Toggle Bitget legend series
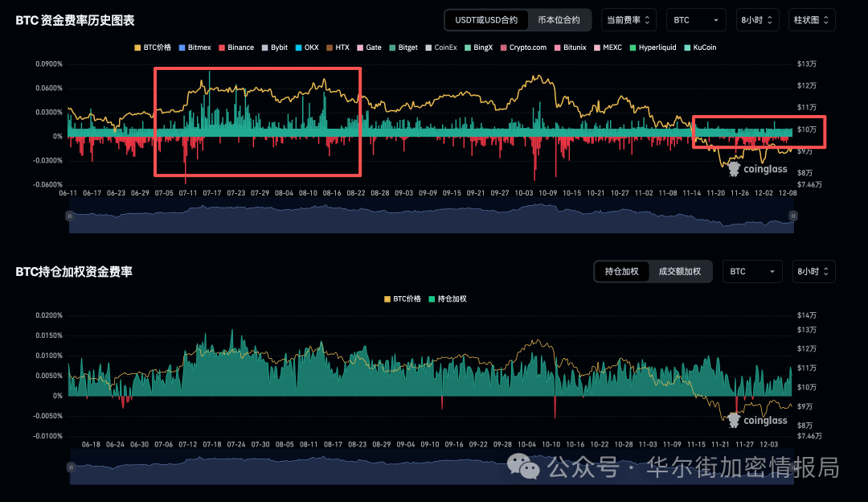This screenshot has width=868, height=502. click(x=403, y=47)
